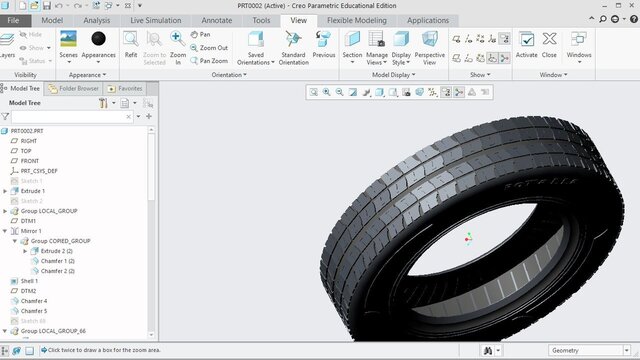Toggle the model tree panel from the status bar
640x360 pixels.
pyautogui.click(x=5, y=350)
